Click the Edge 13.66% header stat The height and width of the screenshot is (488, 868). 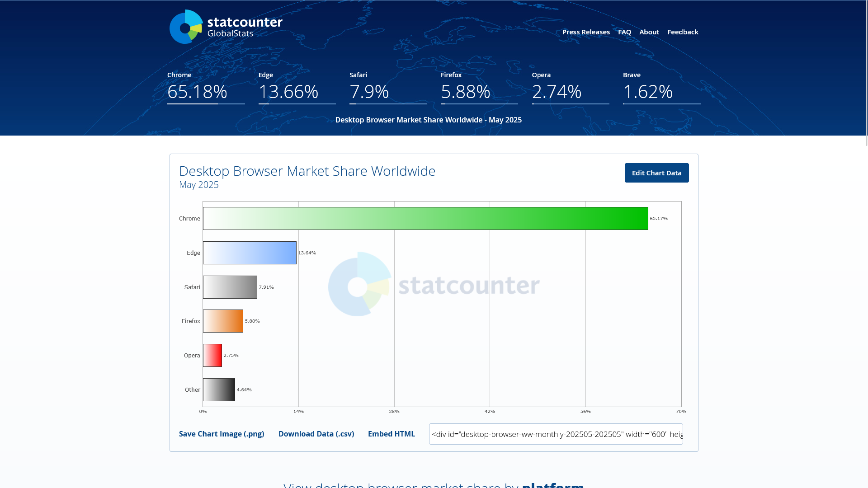[297, 88]
